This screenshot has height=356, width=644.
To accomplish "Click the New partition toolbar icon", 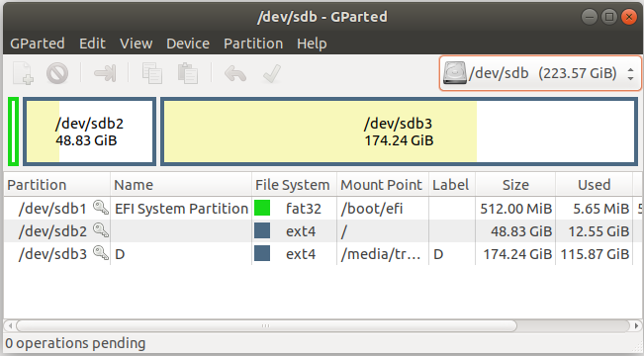I will [x=23, y=73].
